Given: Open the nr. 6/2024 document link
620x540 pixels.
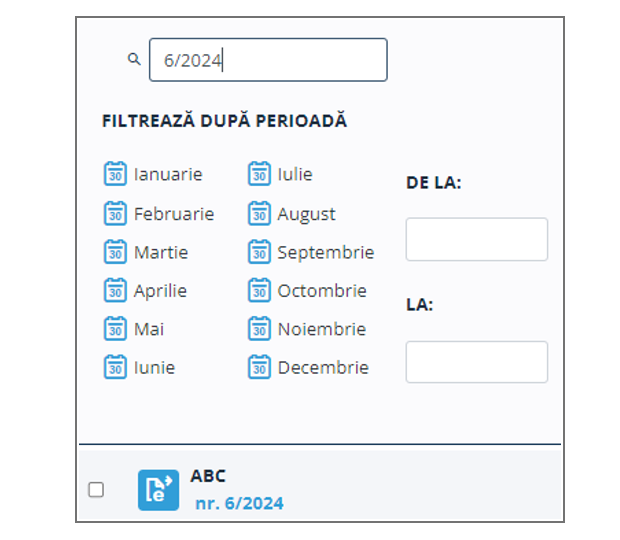Looking at the screenshot, I should click(x=239, y=503).
